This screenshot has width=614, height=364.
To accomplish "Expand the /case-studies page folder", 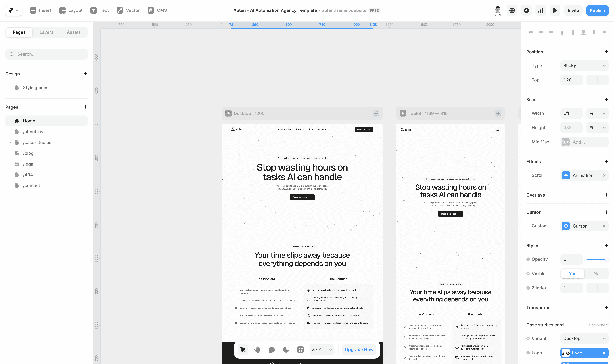I will coord(10,143).
